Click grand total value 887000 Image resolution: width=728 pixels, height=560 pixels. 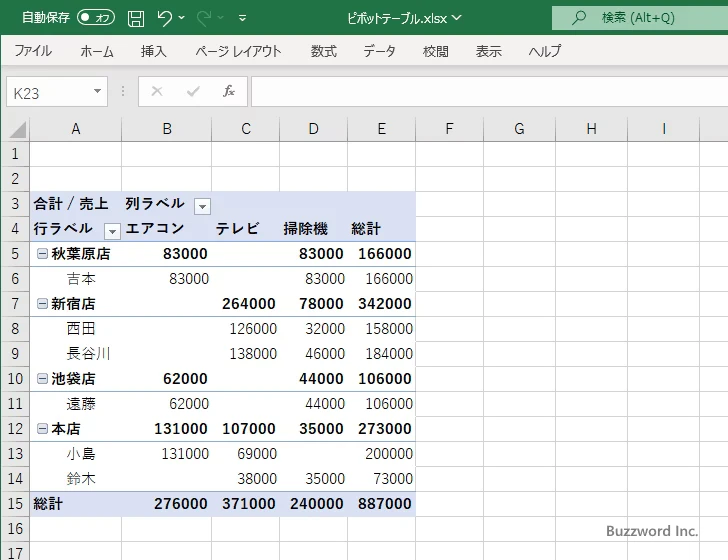click(384, 503)
